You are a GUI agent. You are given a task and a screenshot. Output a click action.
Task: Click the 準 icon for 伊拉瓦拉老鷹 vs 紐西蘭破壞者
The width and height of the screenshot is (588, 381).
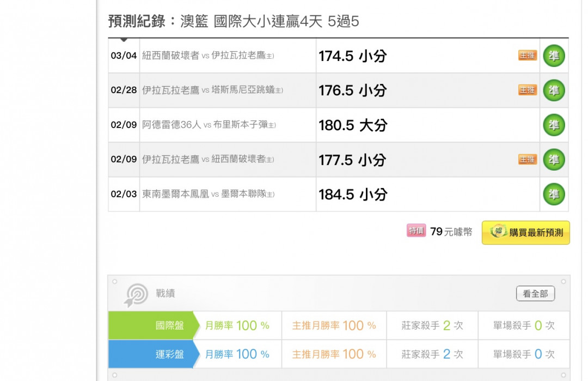coord(554,160)
